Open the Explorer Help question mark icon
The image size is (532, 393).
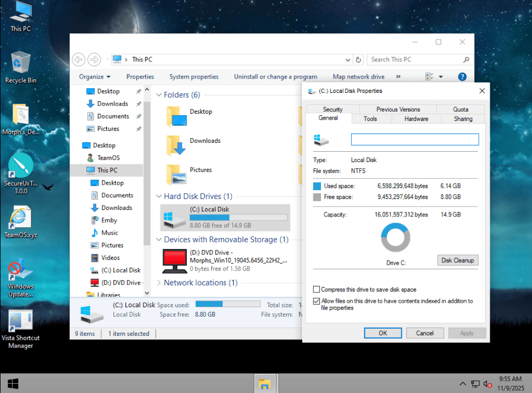pyautogui.click(x=462, y=77)
